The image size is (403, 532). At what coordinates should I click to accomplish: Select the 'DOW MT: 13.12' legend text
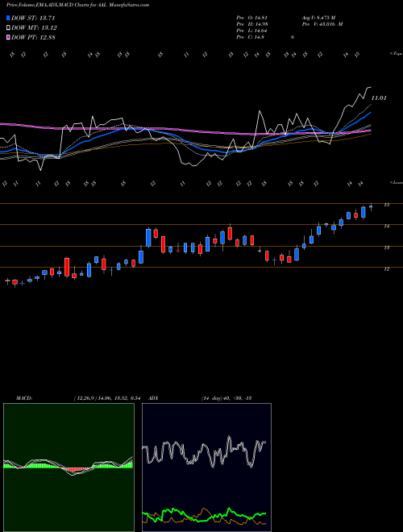click(x=34, y=28)
